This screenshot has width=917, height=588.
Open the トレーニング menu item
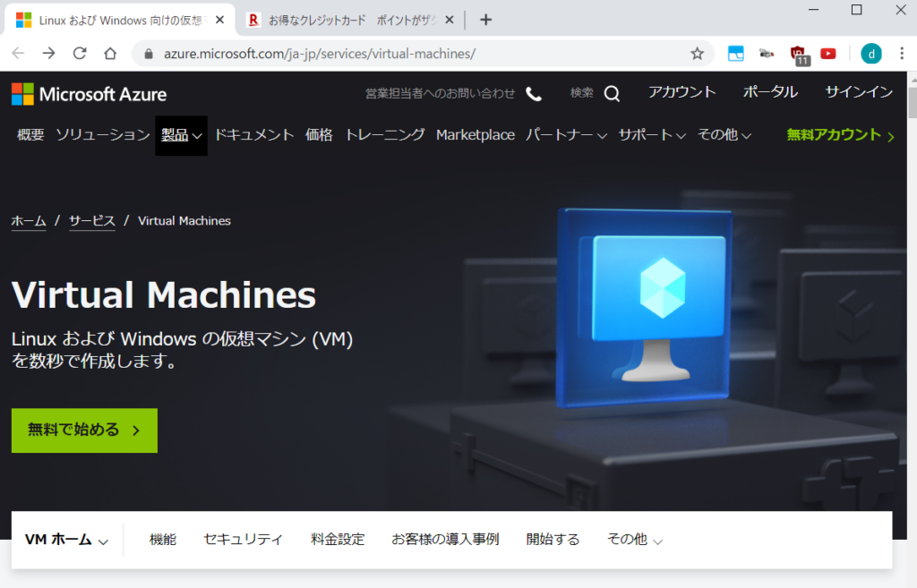click(x=385, y=135)
